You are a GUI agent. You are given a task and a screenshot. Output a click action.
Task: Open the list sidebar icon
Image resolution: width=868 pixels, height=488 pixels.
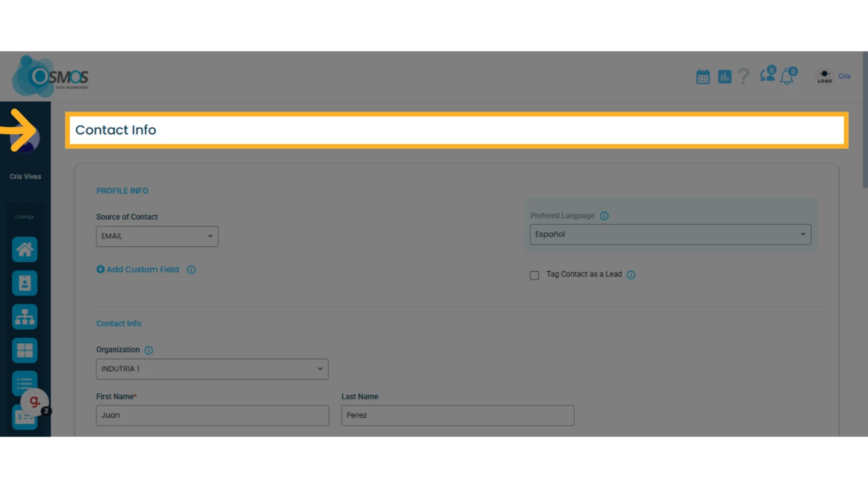pyautogui.click(x=25, y=383)
